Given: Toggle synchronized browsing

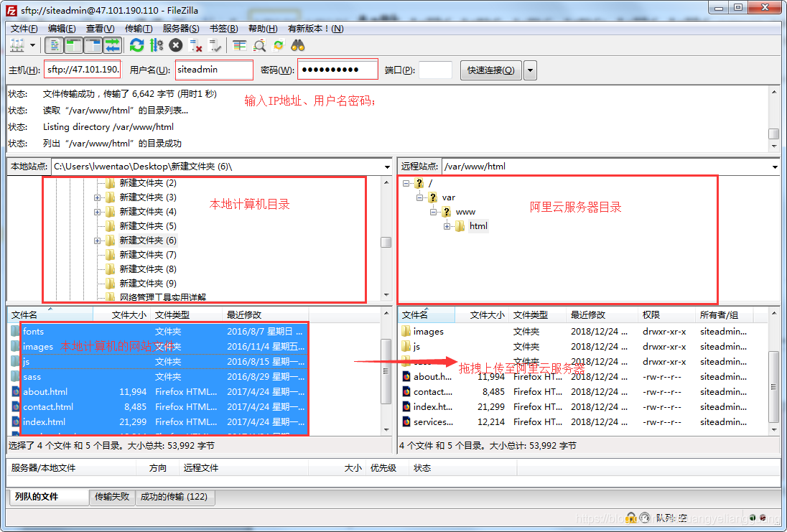Looking at the screenshot, I should [279, 45].
